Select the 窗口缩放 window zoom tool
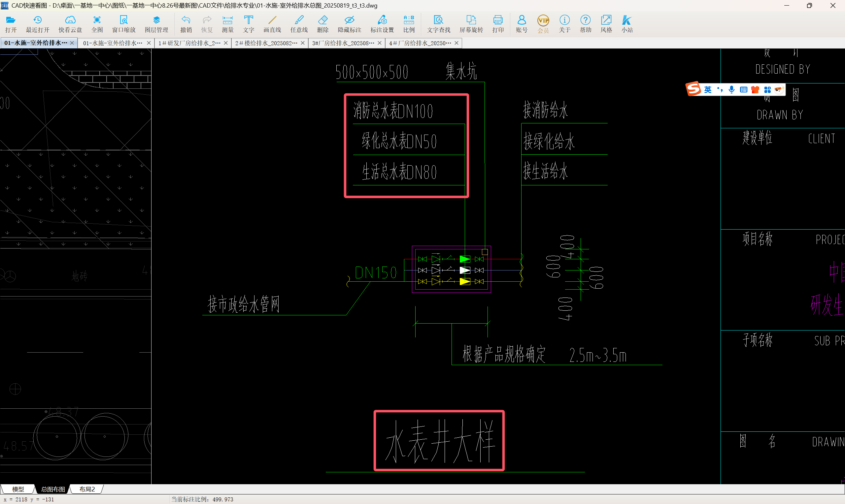 pos(124,24)
